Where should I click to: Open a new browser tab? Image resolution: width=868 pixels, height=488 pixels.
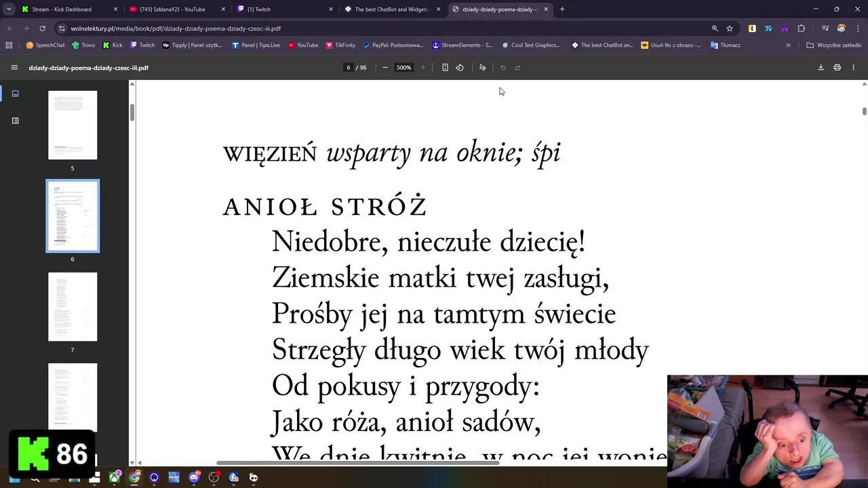click(x=562, y=9)
